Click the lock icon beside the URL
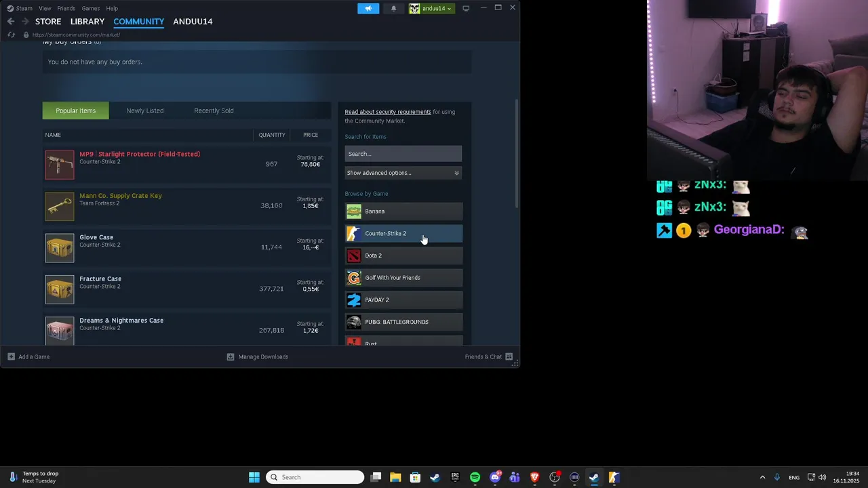Image resolution: width=868 pixels, height=488 pixels. pos(26,35)
